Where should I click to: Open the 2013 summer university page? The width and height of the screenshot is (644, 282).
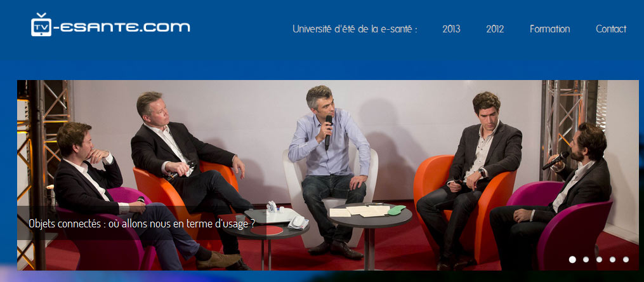tap(451, 29)
